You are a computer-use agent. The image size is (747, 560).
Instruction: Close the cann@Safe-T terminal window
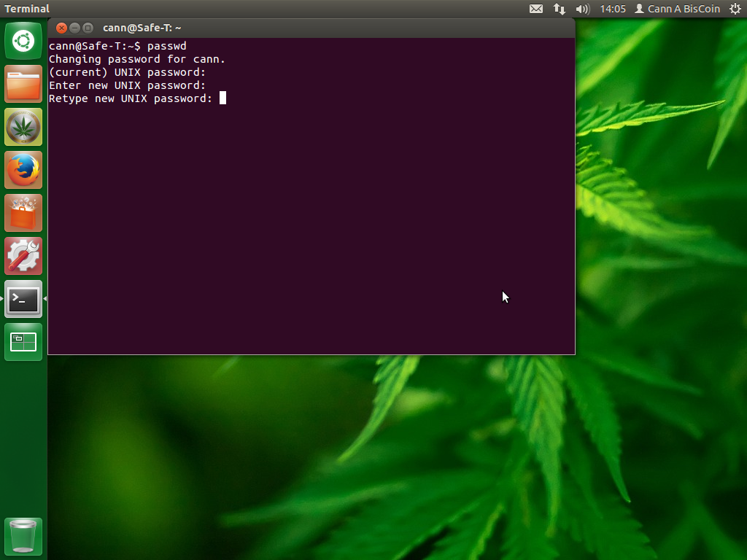pos(61,28)
